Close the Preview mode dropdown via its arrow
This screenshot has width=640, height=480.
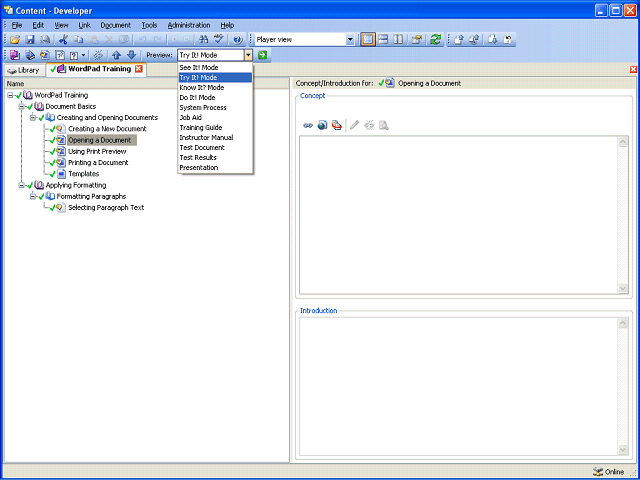[249, 55]
